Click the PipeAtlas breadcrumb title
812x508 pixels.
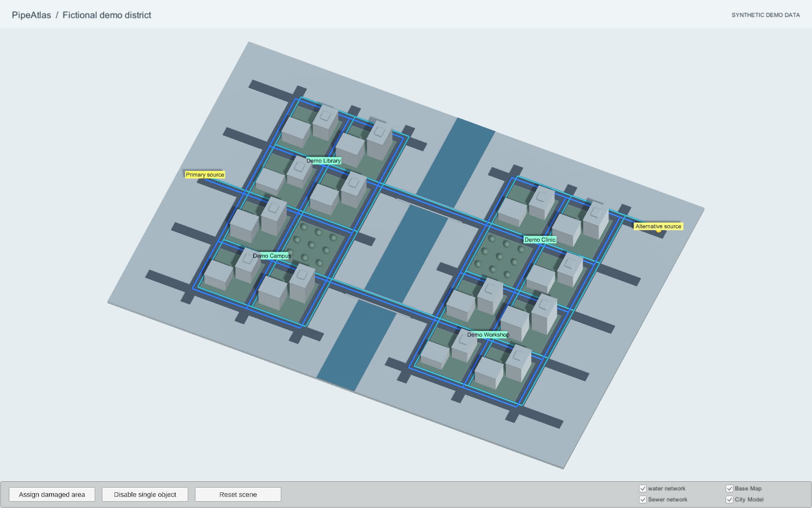[31, 15]
